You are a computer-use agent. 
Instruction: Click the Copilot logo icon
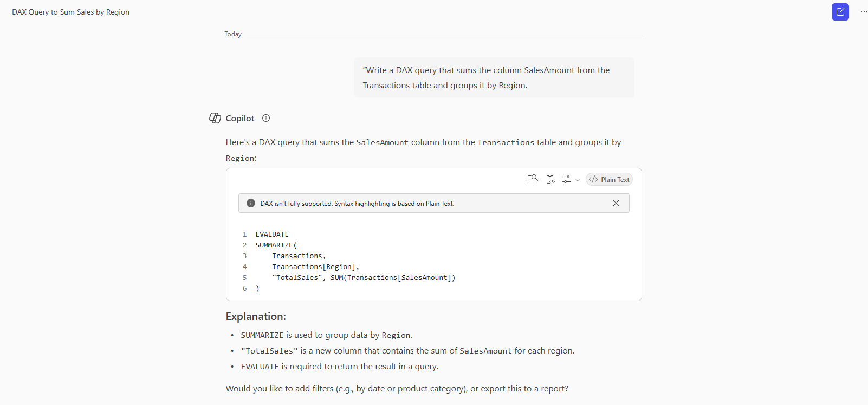point(215,118)
